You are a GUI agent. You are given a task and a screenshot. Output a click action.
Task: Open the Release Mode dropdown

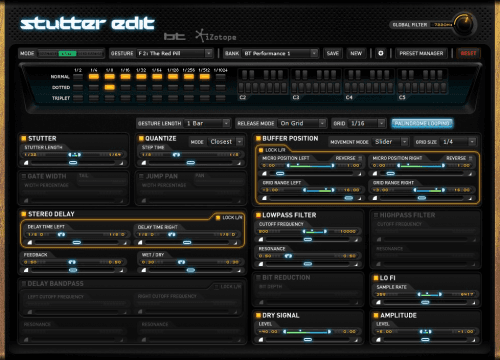[x=302, y=123]
